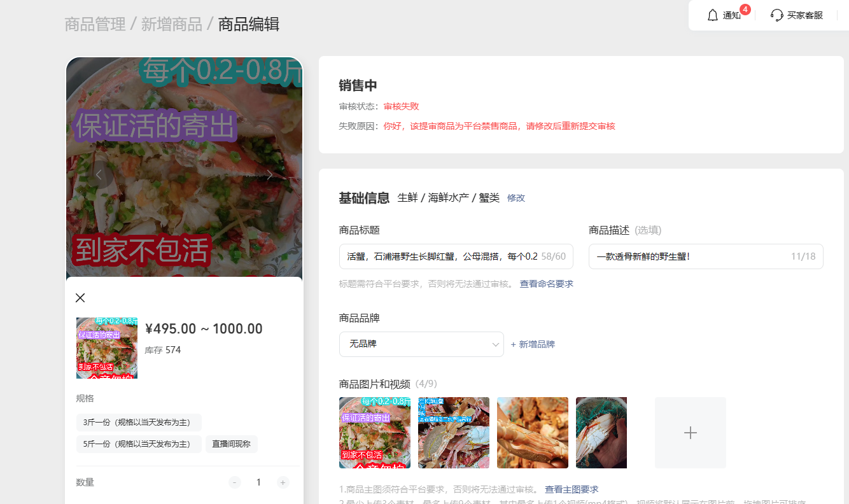Close the product preview popup with X
The image size is (849, 504).
(80, 297)
